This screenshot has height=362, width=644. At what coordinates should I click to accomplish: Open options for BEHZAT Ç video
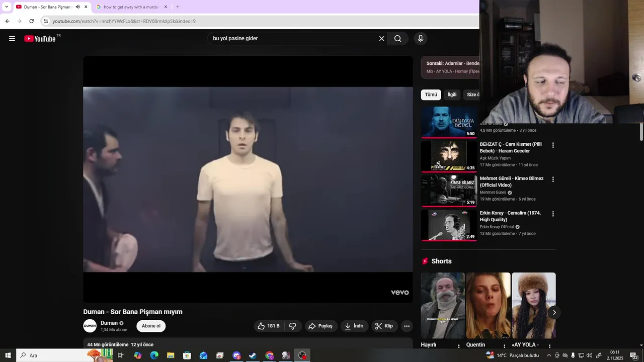[553, 145]
